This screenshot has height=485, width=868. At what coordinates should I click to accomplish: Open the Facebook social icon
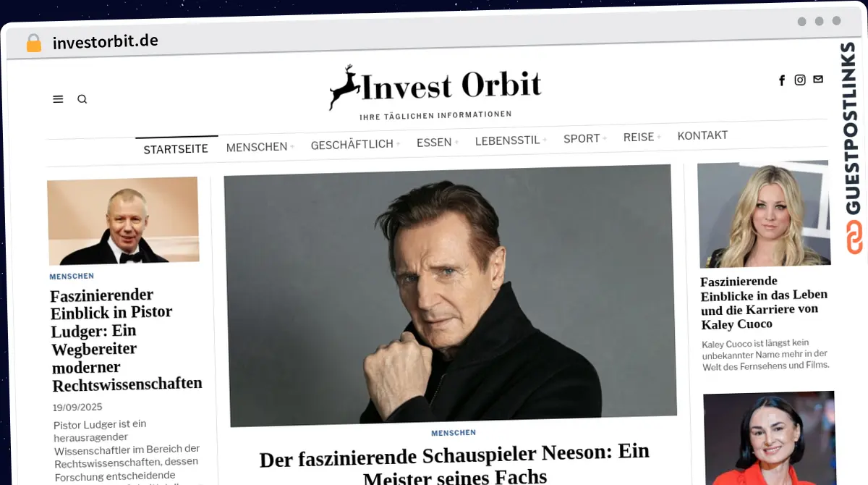coord(782,80)
